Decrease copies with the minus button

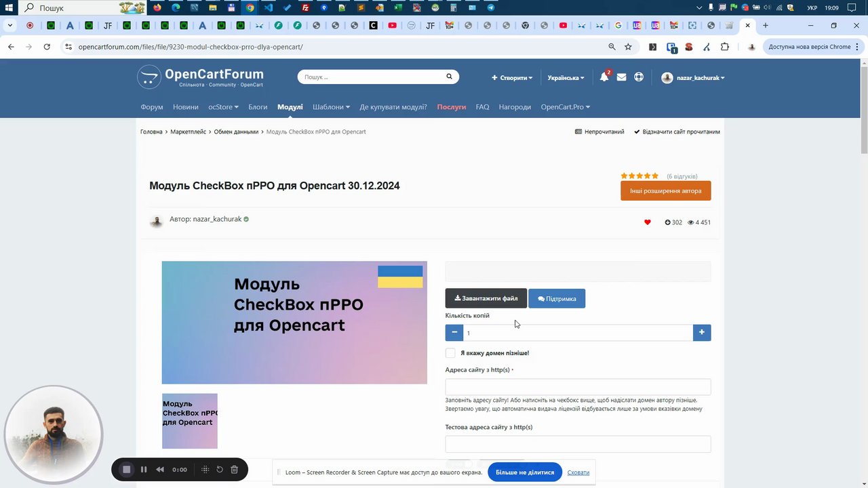(x=454, y=333)
